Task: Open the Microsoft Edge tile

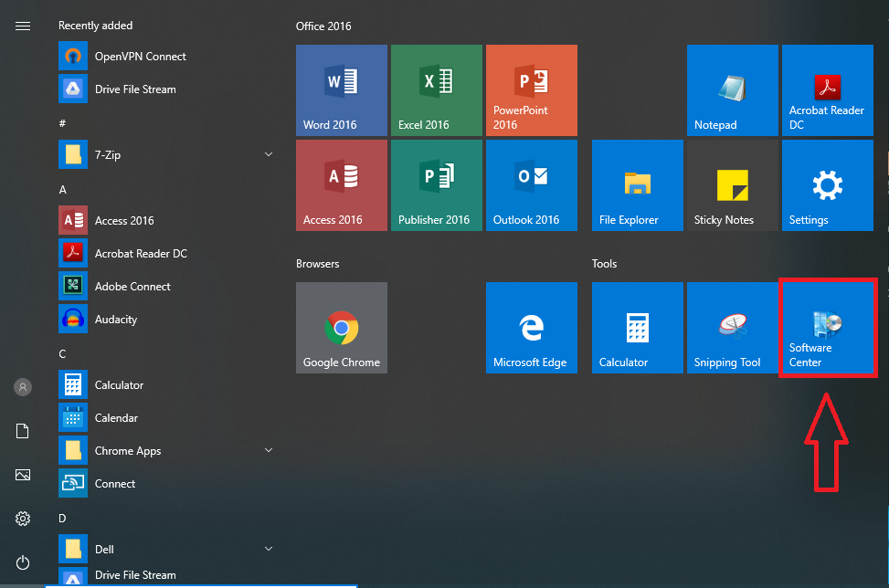Action: point(532,328)
